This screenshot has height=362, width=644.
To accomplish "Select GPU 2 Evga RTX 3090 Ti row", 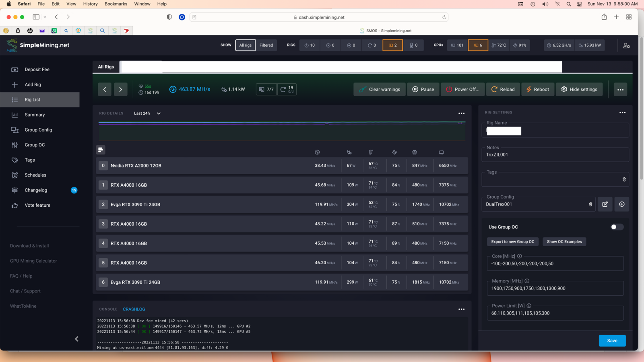I will [x=282, y=204].
